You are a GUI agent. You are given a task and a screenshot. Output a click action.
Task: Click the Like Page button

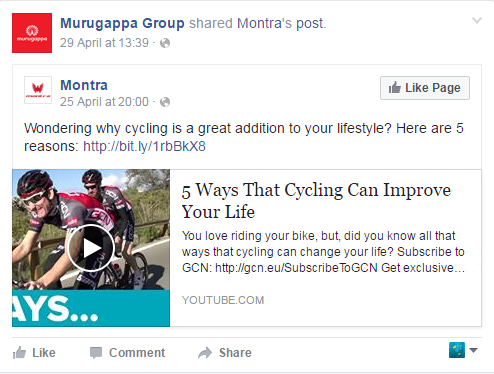pyautogui.click(x=425, y=88)
